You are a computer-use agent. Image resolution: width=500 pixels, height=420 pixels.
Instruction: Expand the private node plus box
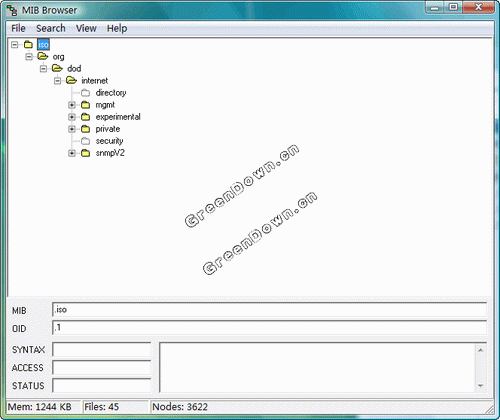pos(71,129)
